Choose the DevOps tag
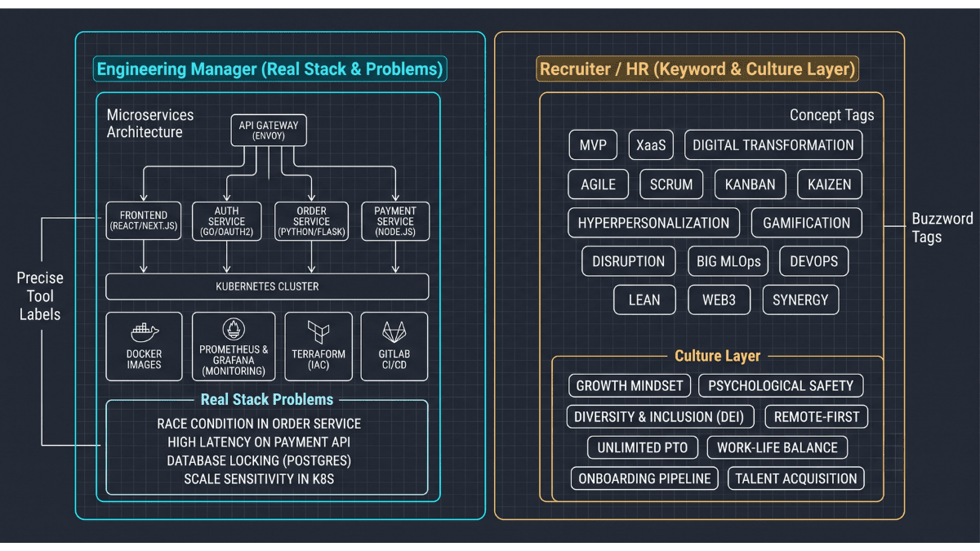Image resolution: width=980 pixels, height=551 pixels. point(814,261)
